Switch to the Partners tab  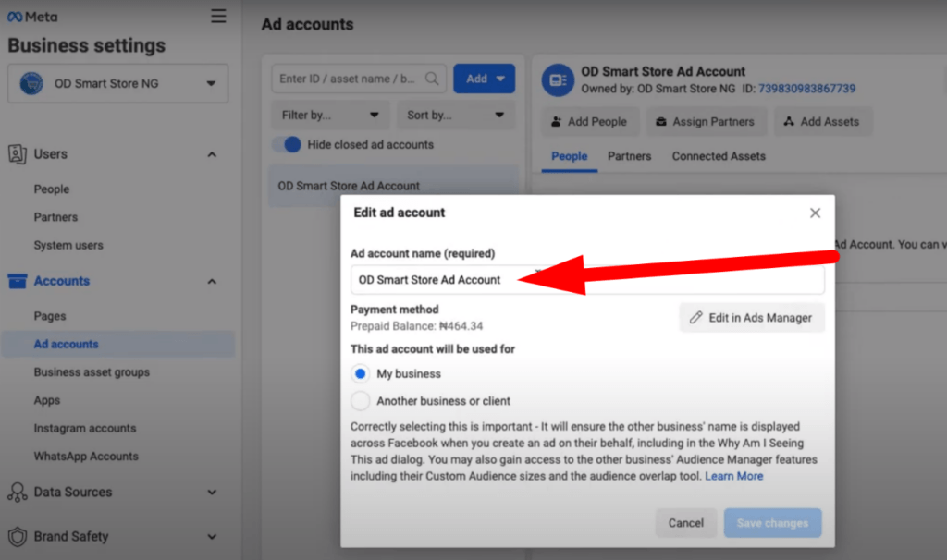pos(629,156)
